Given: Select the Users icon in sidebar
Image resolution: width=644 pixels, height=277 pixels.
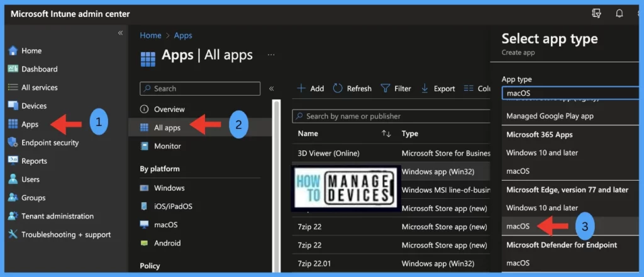Looking at the screenshot, I should (13, 179).
